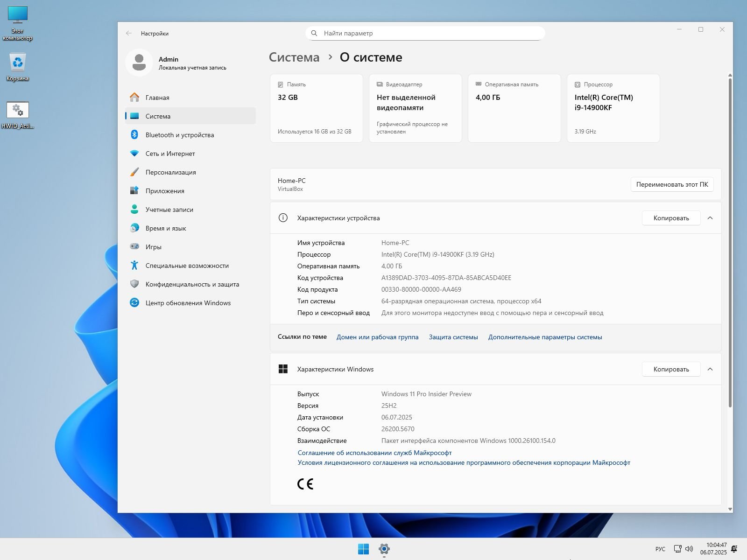Viewport: 747px width, 560px height.
Task: Open the Сеть и Интернет Wi-Fi icon
Action: [x=134, y=153]
